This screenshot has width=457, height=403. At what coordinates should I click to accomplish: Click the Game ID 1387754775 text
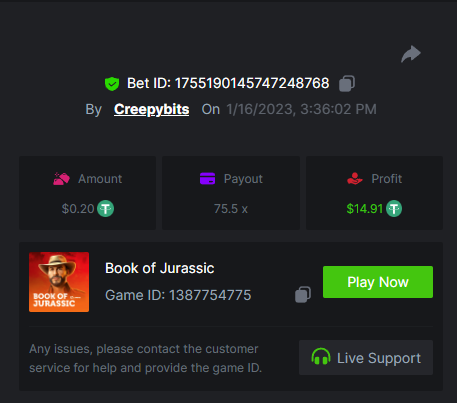[x=178, y=295]
